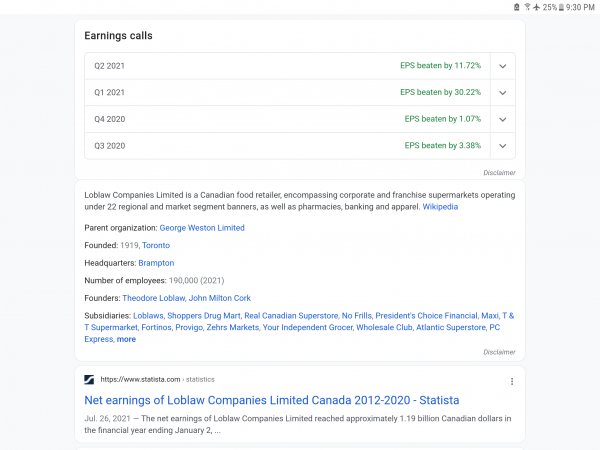Image resolution: width=600 pixels, height=450 pixels.
Task: Open the Fortinos subsidiary link
Action: pyautogui.click(x=157, y=328)
